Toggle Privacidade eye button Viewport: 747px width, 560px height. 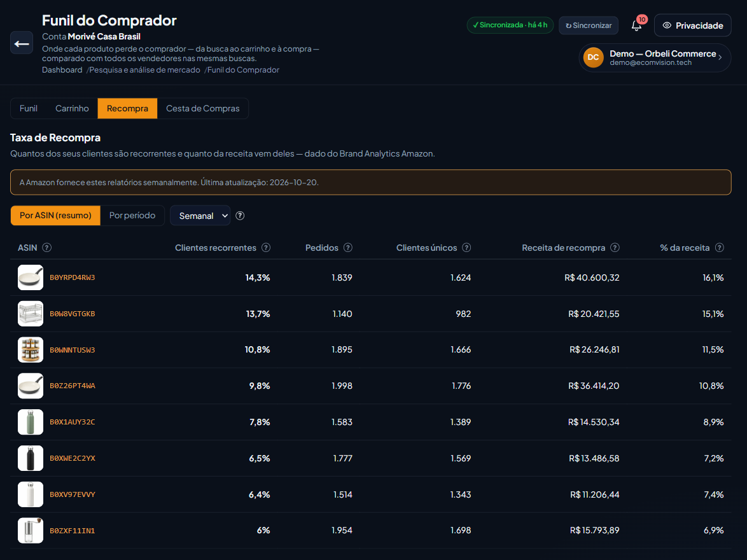tap(693, 25)
